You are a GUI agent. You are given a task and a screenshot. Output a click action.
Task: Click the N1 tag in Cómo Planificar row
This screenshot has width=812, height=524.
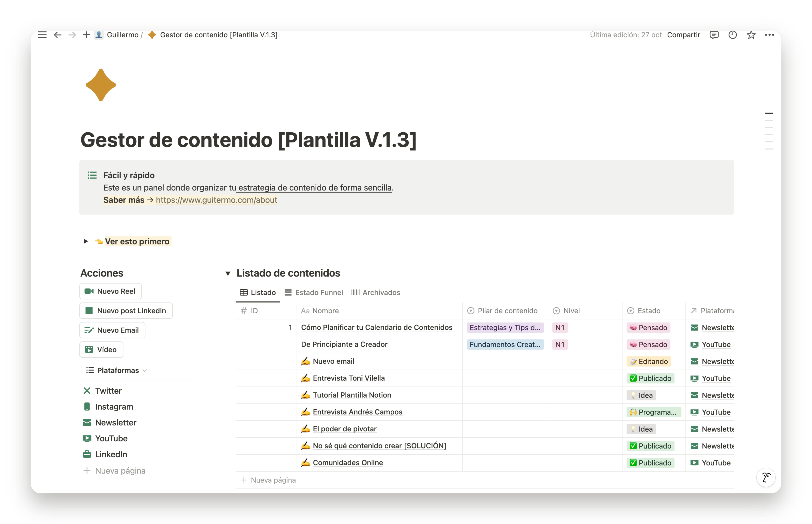[560, 327]
